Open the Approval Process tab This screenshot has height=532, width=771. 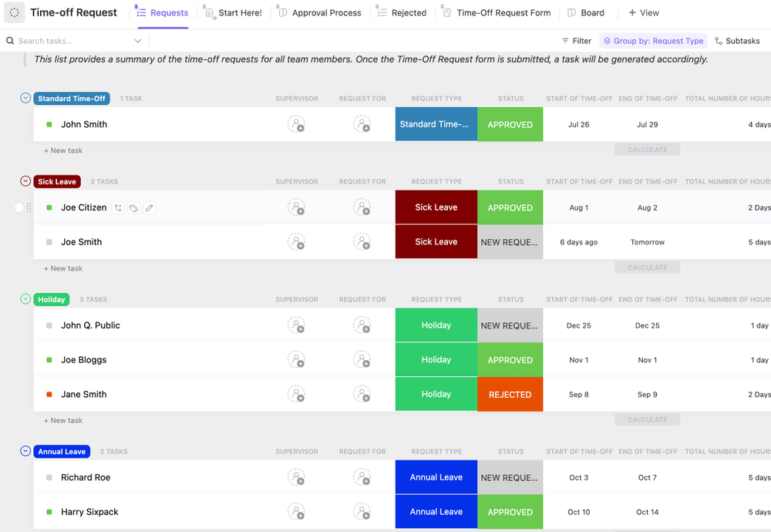pos(319,13)
